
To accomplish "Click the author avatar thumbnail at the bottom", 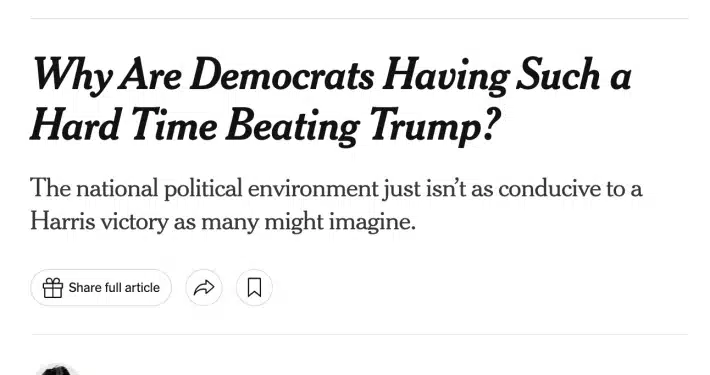I will pos(57,369).
